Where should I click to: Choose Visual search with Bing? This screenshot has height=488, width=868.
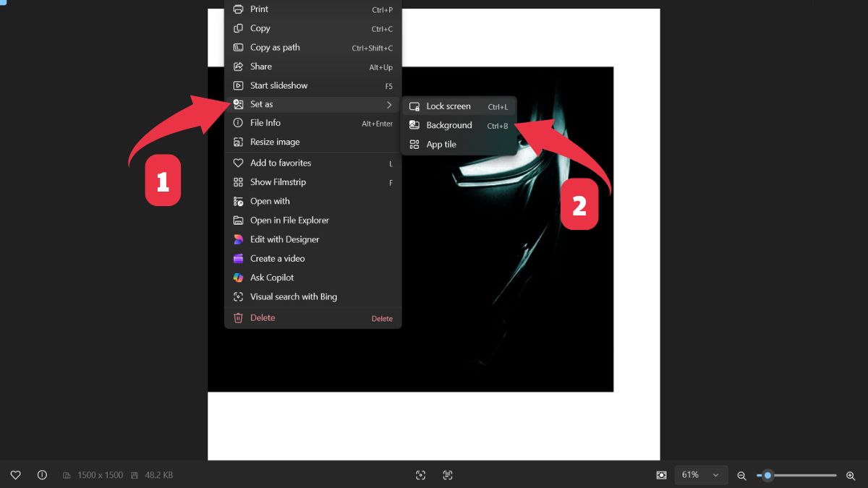coord(312,297)
